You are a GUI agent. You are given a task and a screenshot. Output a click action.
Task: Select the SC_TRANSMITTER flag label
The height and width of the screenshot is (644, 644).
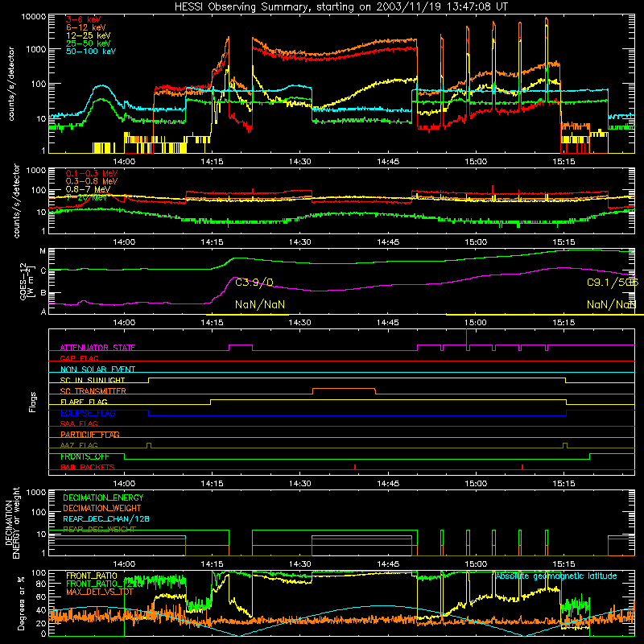(93, 391)
